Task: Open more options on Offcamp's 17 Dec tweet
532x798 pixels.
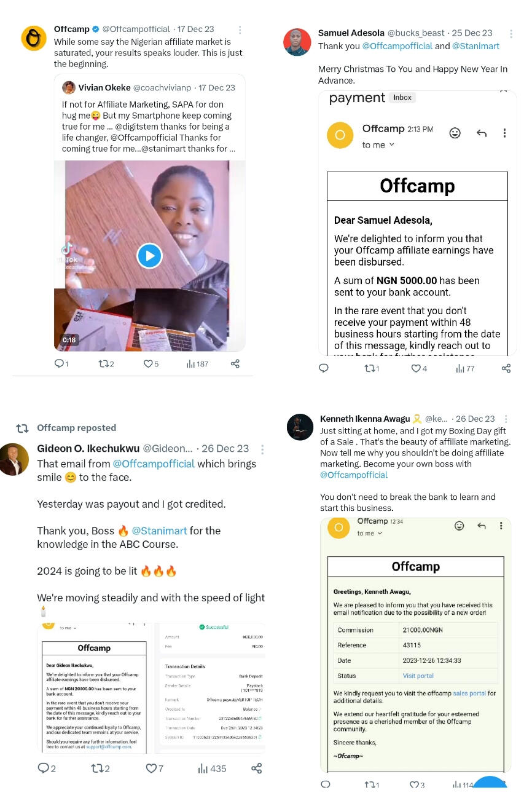Action: coord(240,30)
